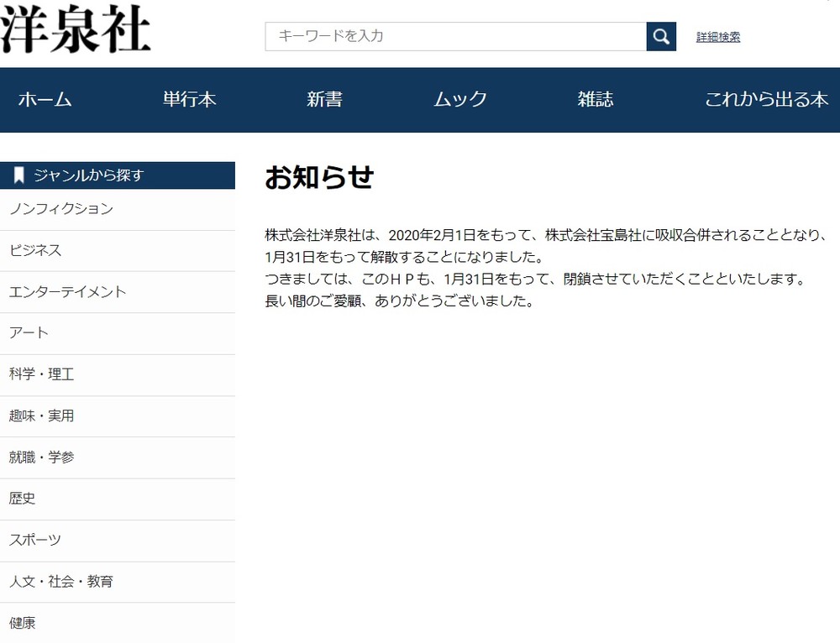Image resolution: width=840 pixels, height=643 pixels.
Task: Open the 新書 section
Action: click(x=324, y=100)
